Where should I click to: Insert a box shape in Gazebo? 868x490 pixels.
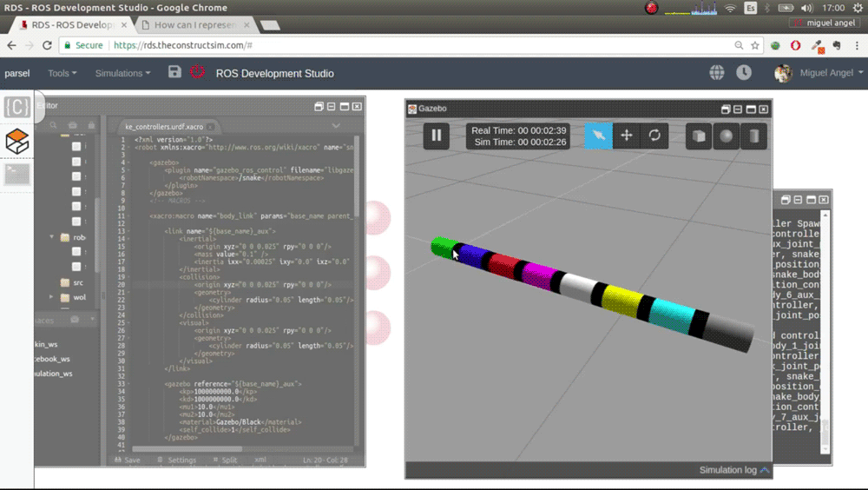699,136
